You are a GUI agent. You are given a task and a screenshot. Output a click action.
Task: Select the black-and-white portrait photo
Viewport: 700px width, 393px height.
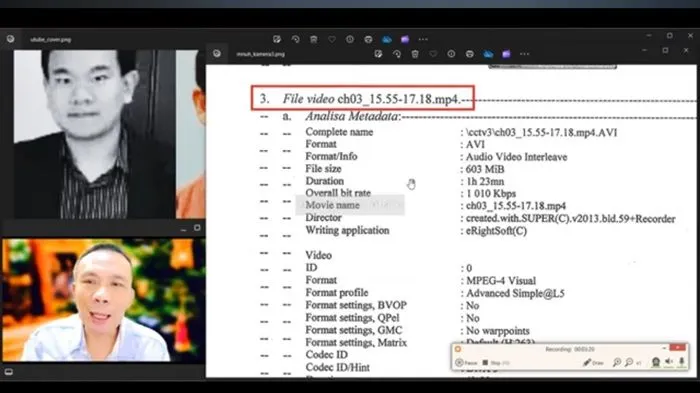click(x=94, y=134)
